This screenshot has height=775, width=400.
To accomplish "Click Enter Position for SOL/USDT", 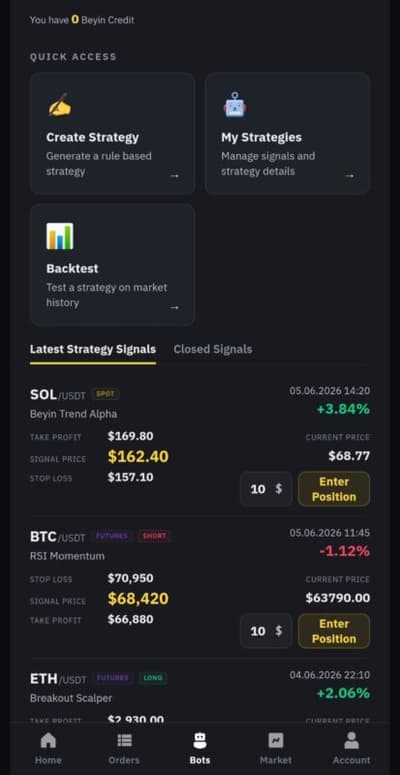I will (334, 489).
